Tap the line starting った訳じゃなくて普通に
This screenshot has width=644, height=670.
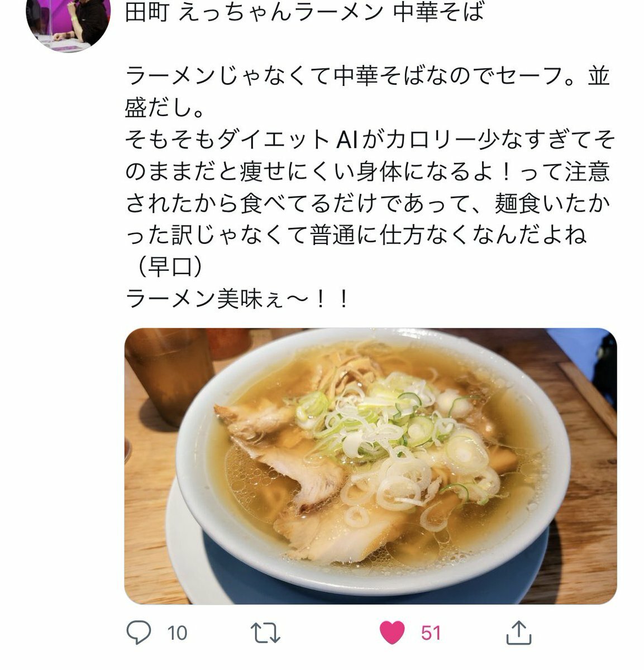tap(356, 236)
